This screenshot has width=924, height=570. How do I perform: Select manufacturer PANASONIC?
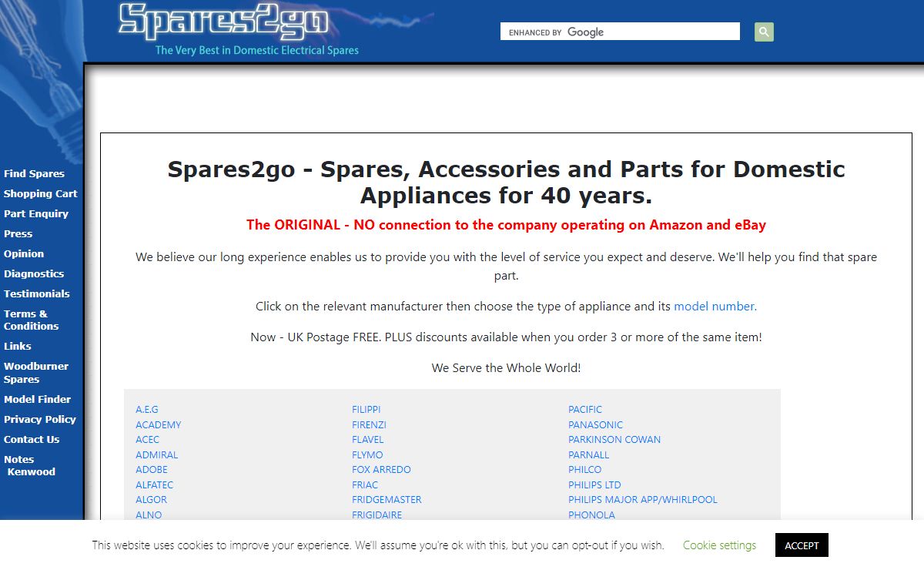595,425
